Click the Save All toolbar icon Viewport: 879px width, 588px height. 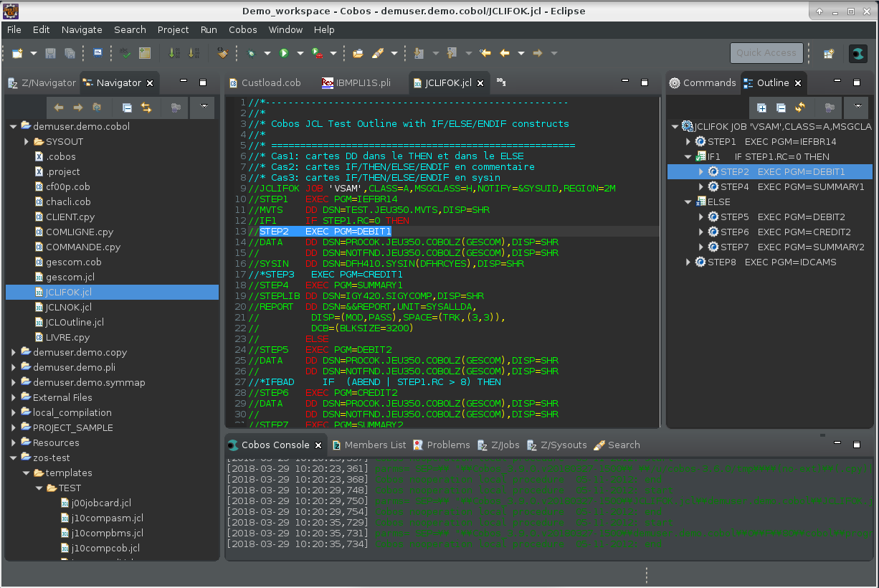click(x=70, y=53)
